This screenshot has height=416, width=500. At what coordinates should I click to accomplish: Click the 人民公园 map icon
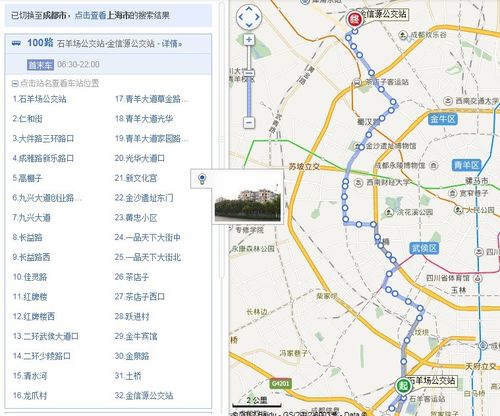(458, 210)
